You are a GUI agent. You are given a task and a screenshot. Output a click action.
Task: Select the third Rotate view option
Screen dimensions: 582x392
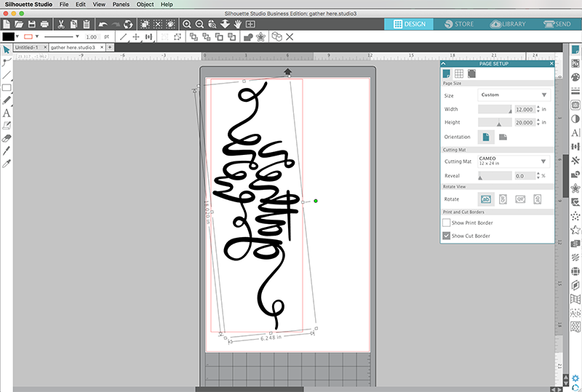point(520,199)
